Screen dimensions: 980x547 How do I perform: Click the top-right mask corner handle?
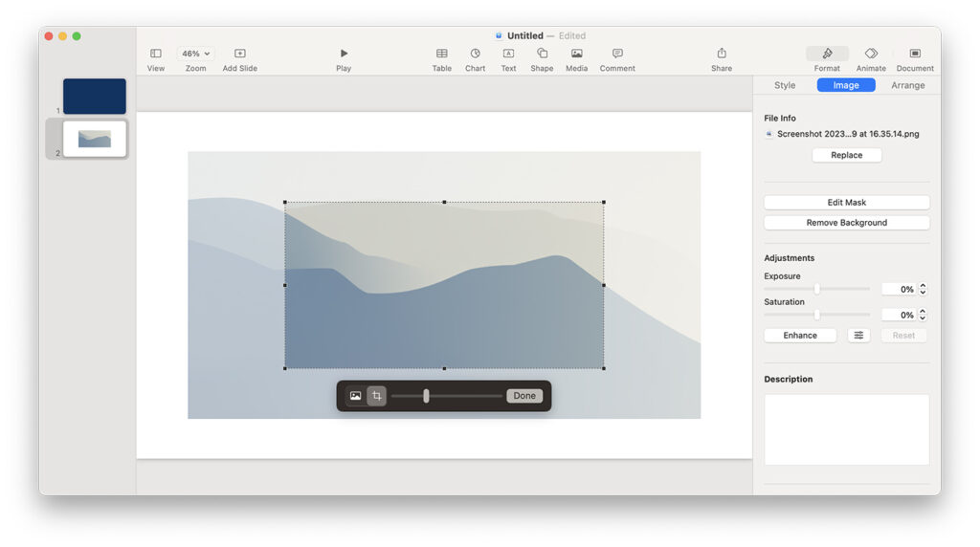(604, 203)
